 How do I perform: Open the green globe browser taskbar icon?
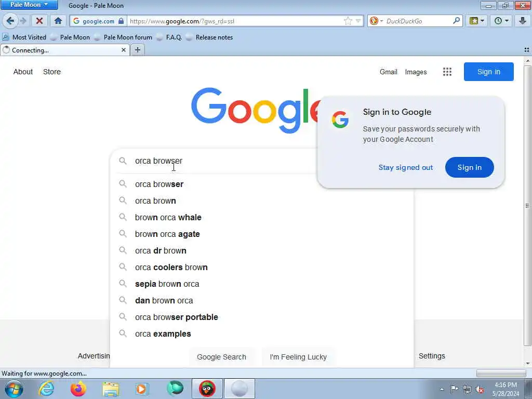(x=175, y=389)
